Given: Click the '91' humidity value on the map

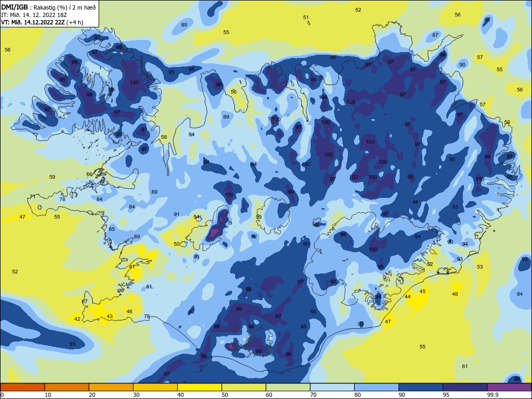Looking at the screenshot, I should click(177, 214).
